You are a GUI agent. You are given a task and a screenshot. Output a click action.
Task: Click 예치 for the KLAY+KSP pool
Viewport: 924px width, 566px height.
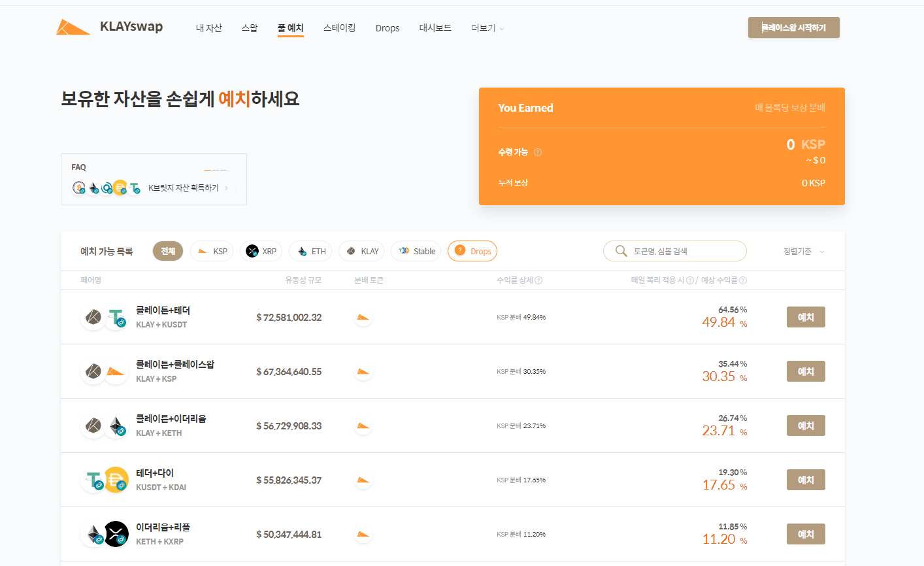pos(806,371)
